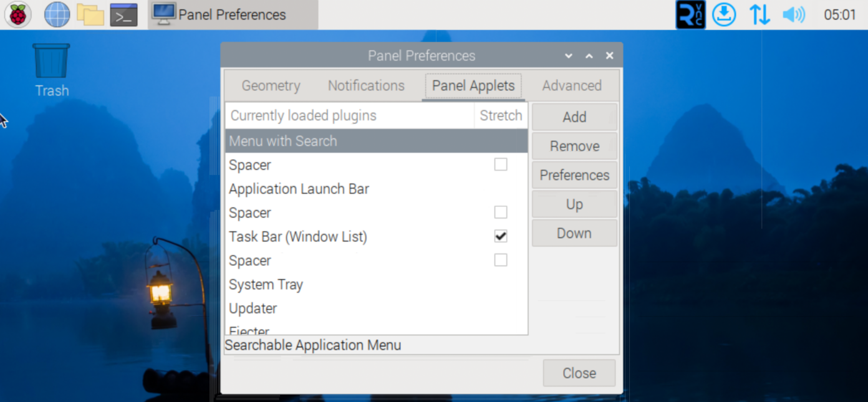Select the Panel Applets tab

(473, 85)
